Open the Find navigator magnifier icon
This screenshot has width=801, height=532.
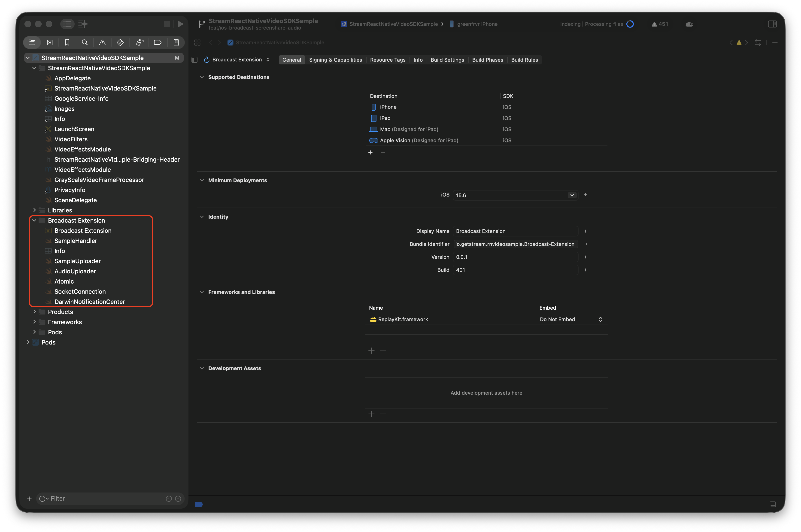(85, 42)
